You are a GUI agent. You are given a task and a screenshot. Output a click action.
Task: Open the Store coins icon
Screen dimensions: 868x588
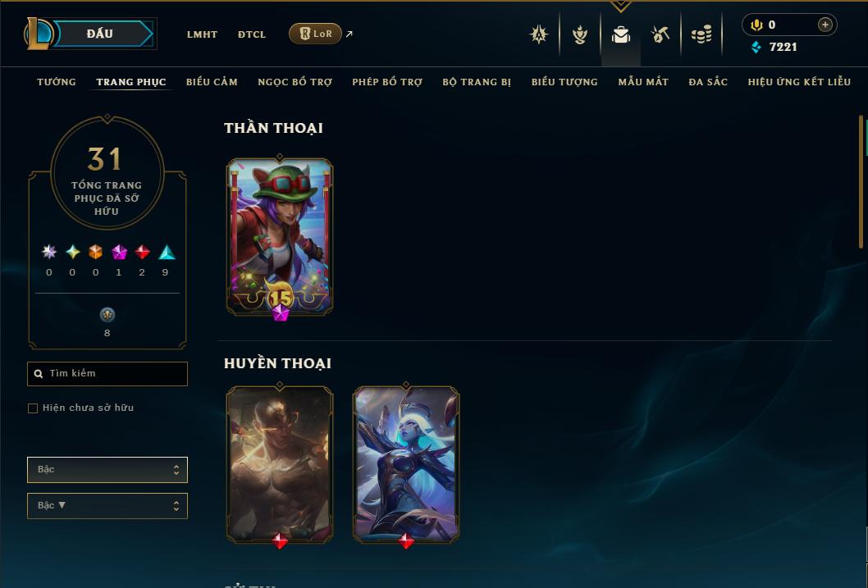point(701,35)
